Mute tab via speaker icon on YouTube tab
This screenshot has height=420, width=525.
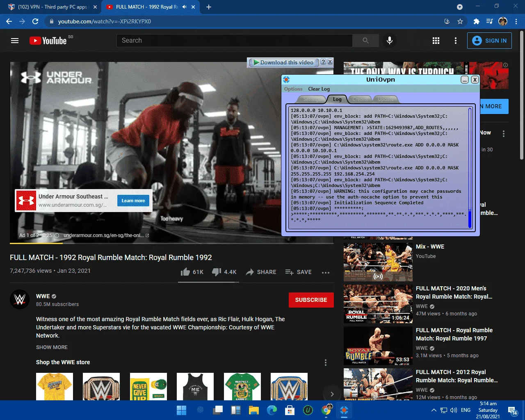(184, 7)
